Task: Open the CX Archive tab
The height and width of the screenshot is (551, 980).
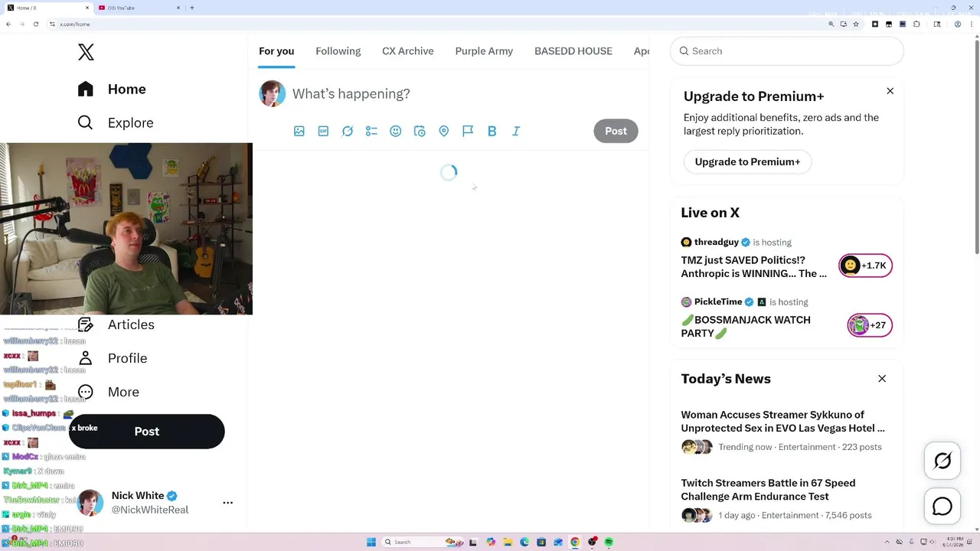Action: pyautogui.click(x=408, y=51)
